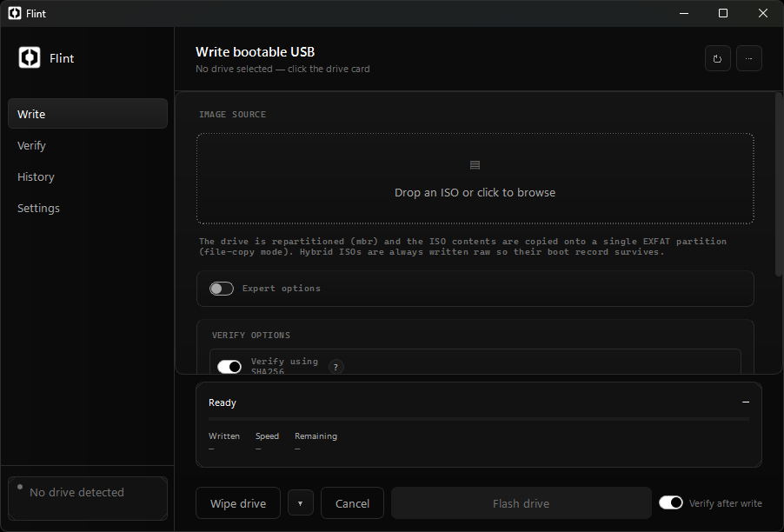Toggle the Verify using SHA256 switch
The height and width of the screenshot is (532, 784).
pos(229,367)
